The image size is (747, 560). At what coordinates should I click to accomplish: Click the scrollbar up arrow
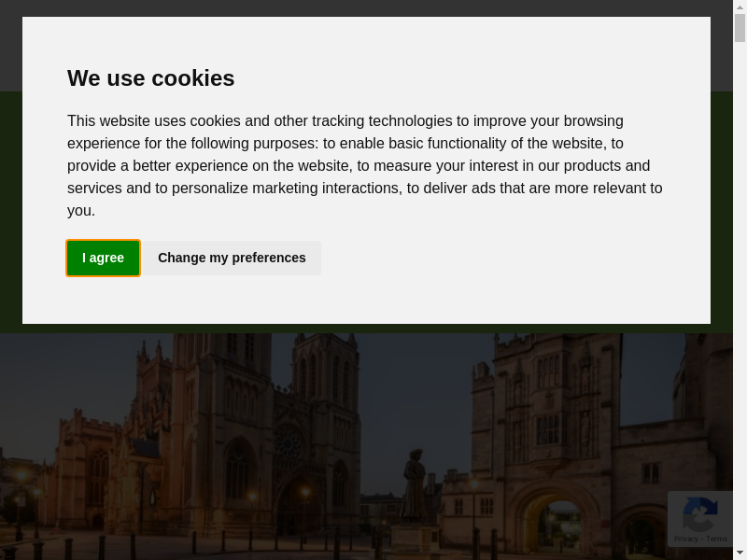740,7
